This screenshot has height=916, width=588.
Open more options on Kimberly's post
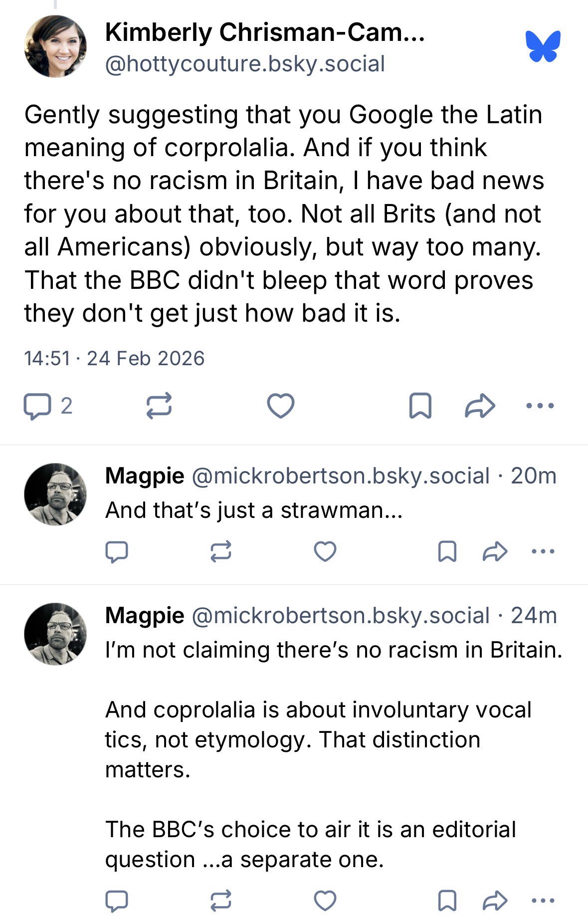[x=540, y=406]
